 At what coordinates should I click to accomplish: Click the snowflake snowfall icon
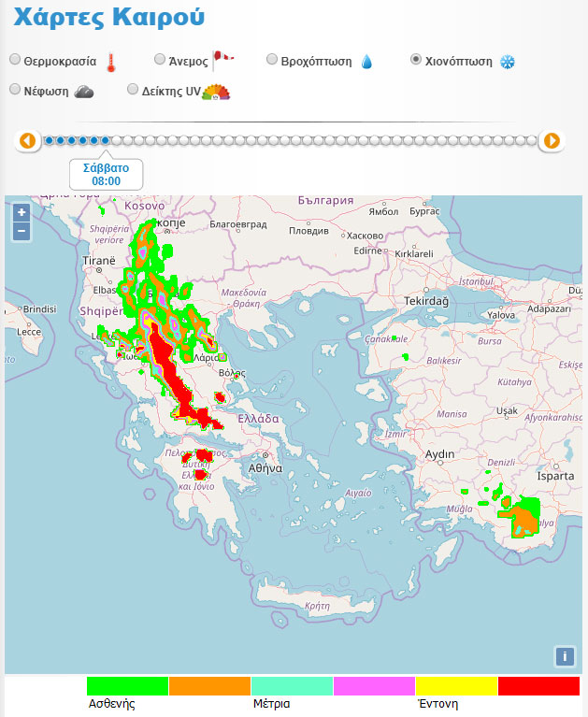click(507, 62)
